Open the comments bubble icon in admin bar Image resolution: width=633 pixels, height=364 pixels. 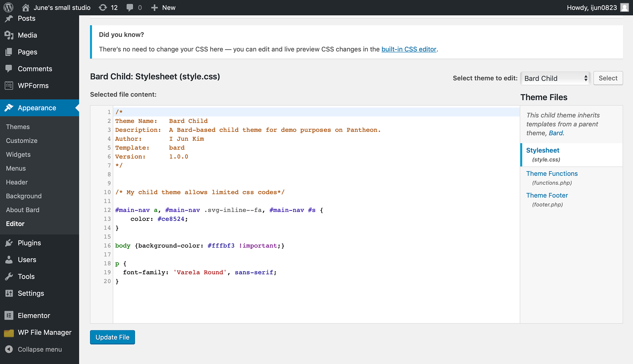pos(130,8)
